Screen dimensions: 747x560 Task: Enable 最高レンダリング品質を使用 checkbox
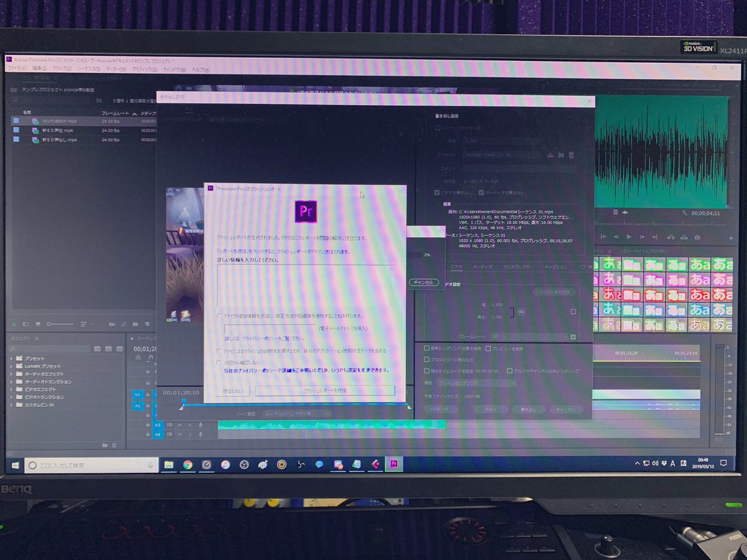tap(426, 348)
